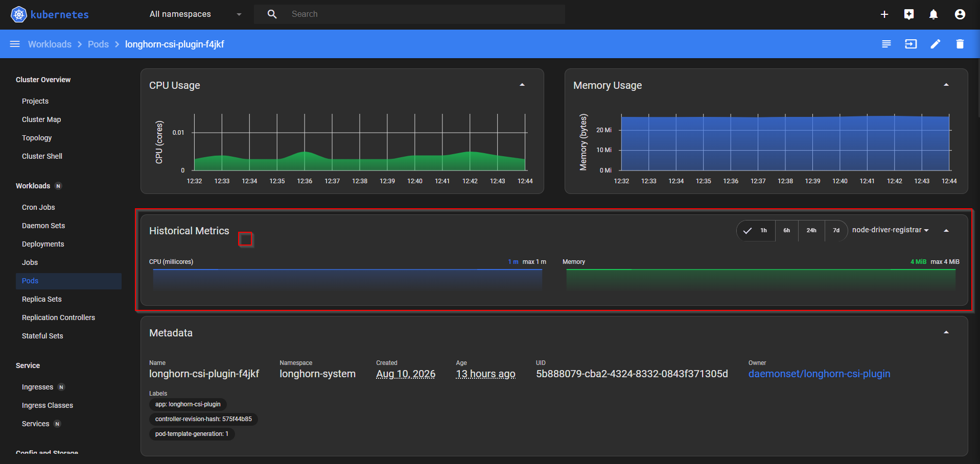Click the app: longhorn-csi-plugin label chip
This screenshot has height=464, width=980.
point(188,404)
